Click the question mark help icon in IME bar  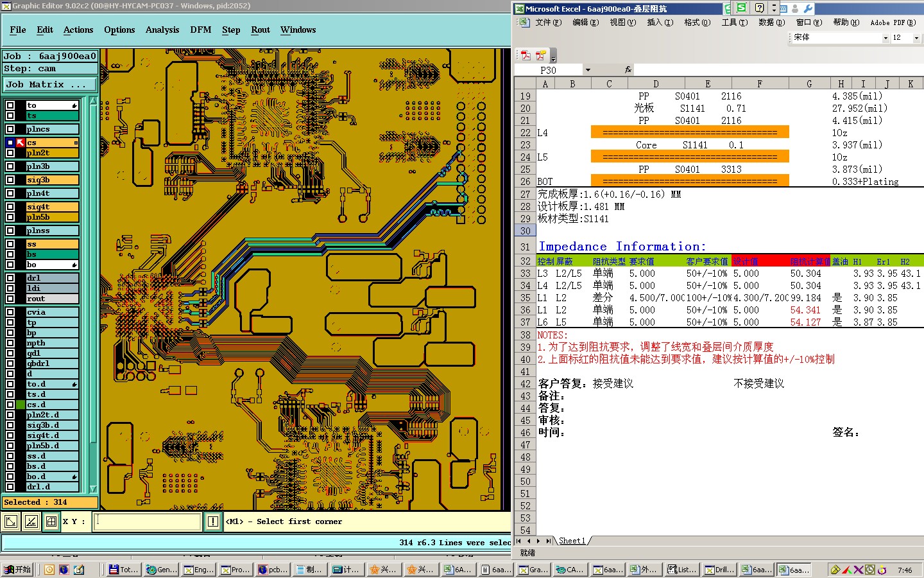tap(759, 8)
